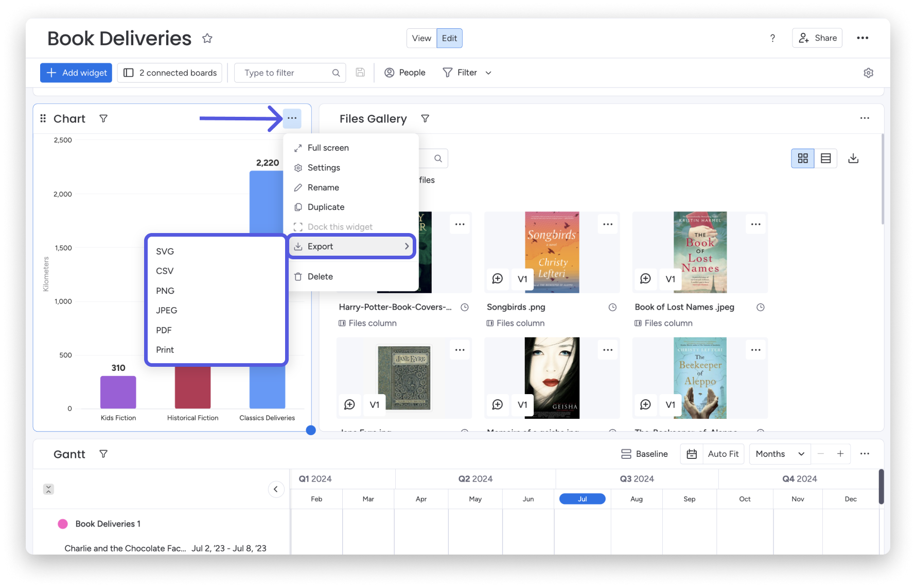Export the chart as SVG
The width and height of the screenshot is (916, 588).
pos(216,252)
